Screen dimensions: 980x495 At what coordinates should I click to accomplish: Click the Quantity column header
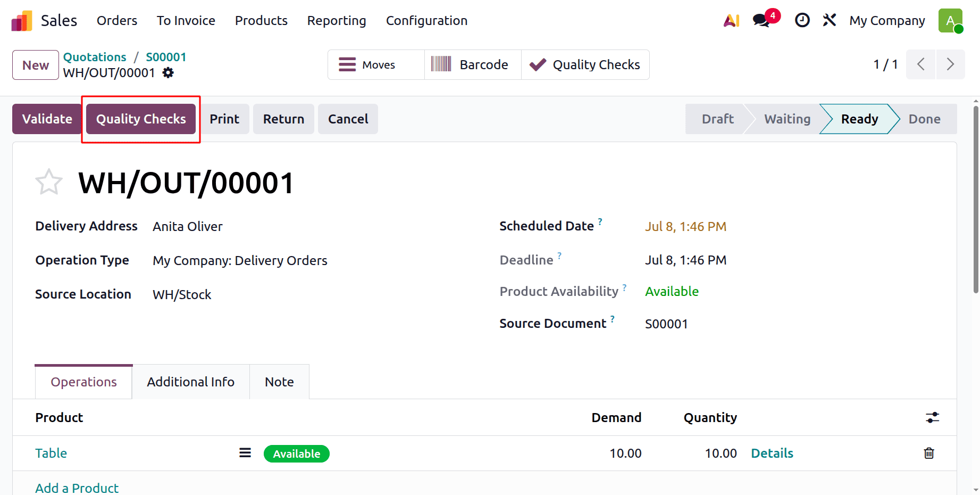tap(710, 417)
